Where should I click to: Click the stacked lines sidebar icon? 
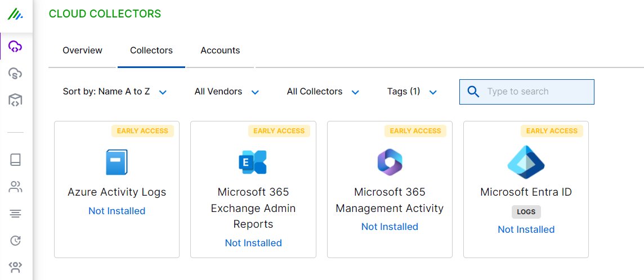pos(15,214)
